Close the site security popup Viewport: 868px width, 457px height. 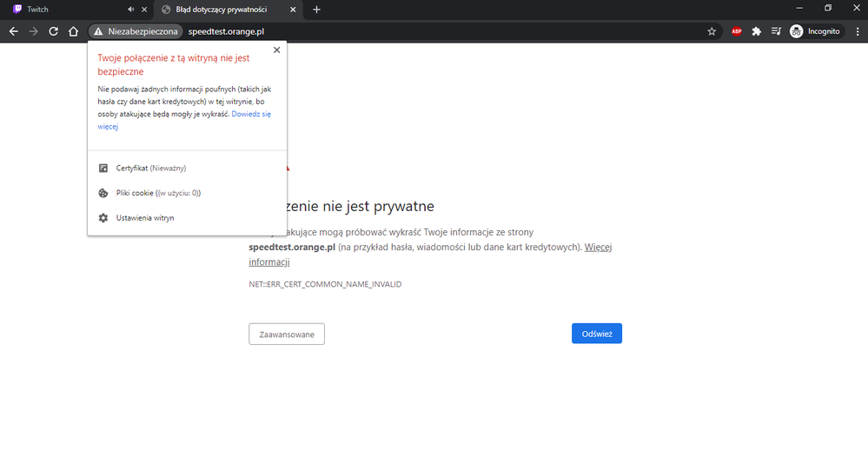click(276, 50)
